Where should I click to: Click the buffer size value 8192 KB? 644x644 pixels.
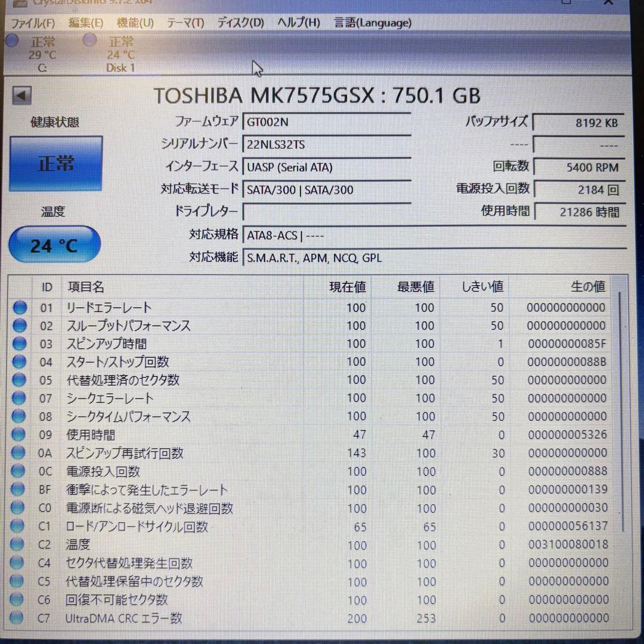point(579,122)
